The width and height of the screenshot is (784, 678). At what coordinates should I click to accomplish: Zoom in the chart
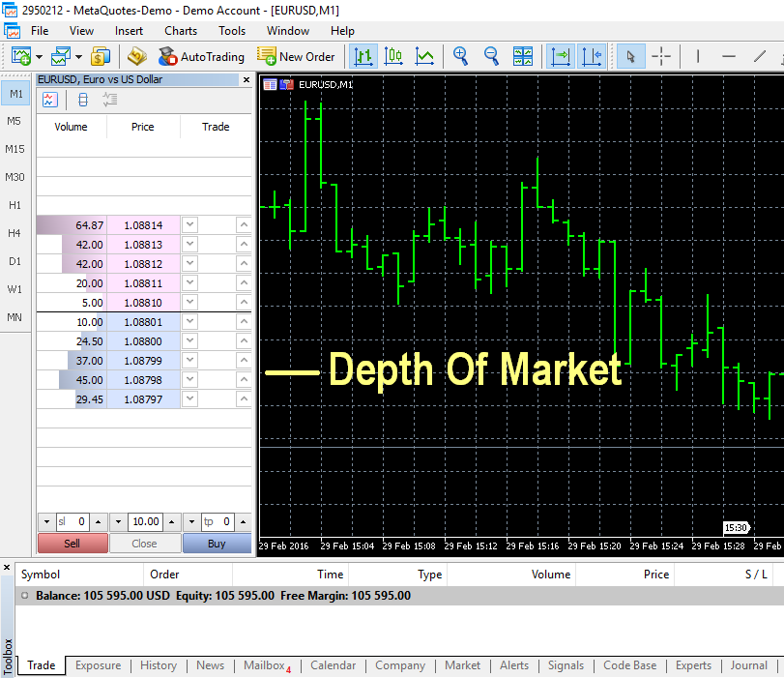[460, 56]
